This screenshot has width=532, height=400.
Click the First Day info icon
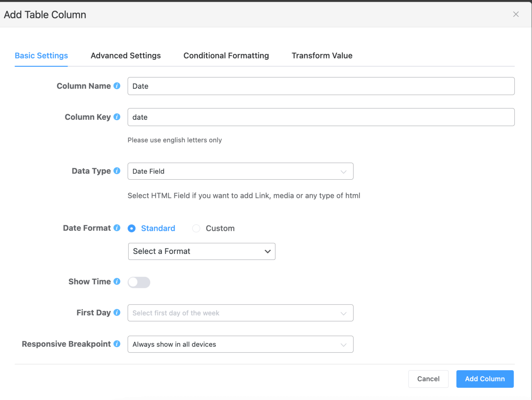117,312
